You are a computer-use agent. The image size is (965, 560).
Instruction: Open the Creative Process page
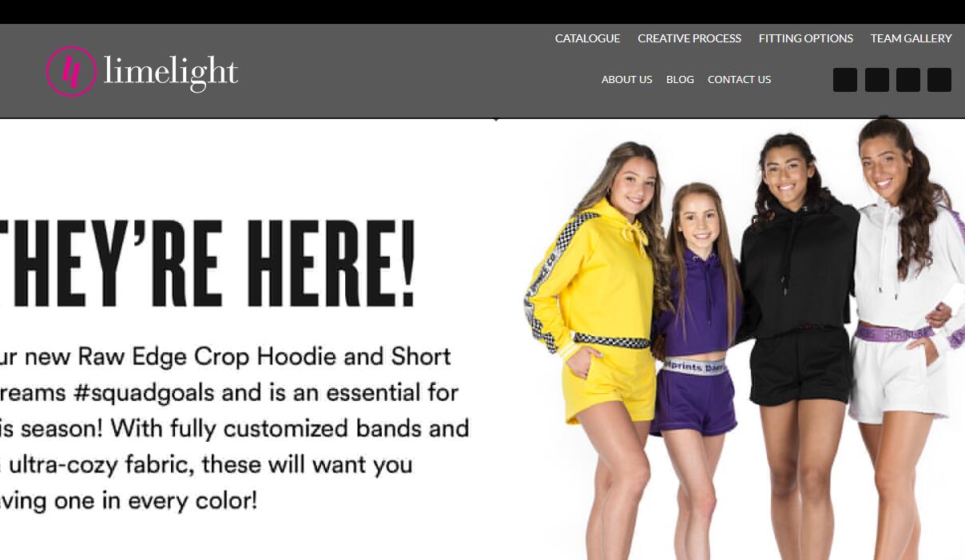pyautogui.click(x=689, y=38)
